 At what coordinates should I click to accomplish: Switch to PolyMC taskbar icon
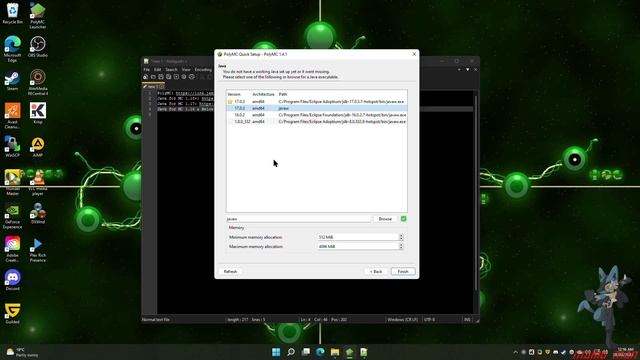[349, 352]
